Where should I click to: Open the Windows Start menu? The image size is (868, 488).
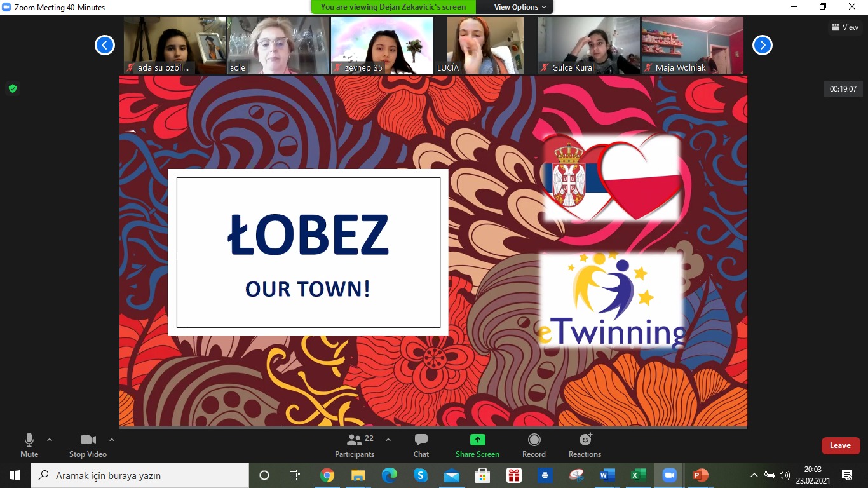15,475
